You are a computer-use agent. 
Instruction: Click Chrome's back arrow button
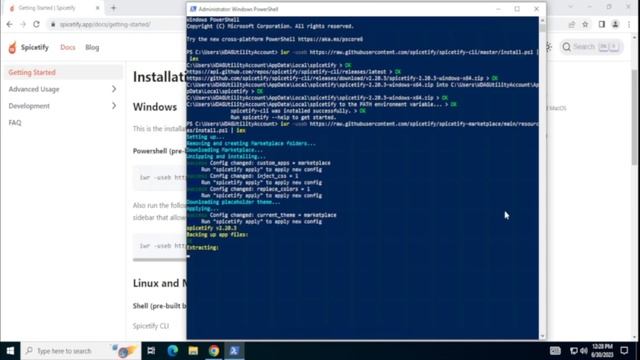click(x=9, y=24)
